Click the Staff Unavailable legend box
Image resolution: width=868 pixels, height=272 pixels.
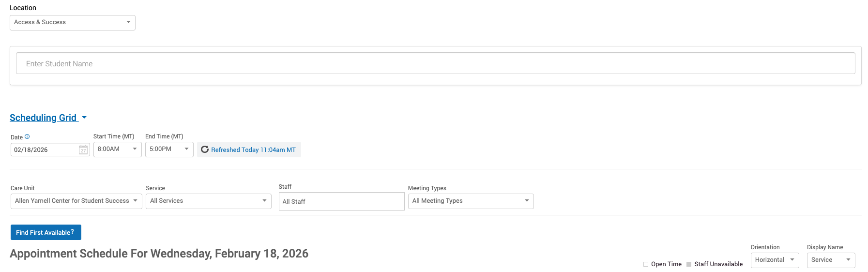coord(689,264)
